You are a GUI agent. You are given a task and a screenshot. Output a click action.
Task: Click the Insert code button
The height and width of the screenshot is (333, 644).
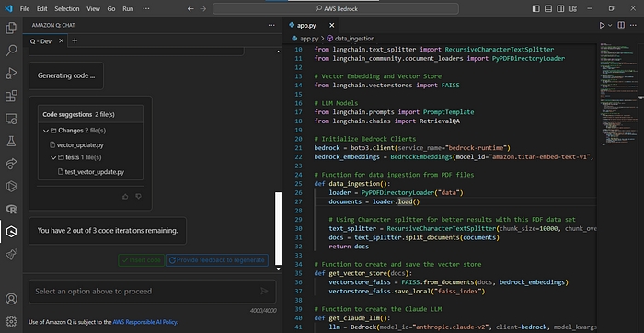pyautogui.click(x=142, y=260)
